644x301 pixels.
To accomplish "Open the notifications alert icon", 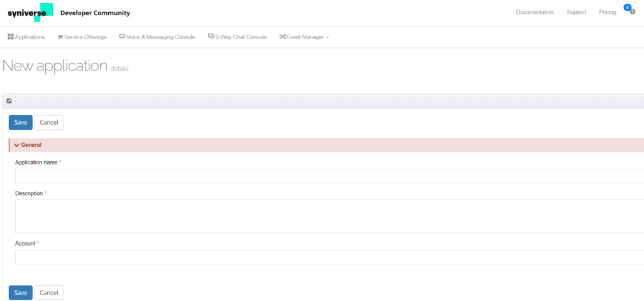I will [631, 11].
